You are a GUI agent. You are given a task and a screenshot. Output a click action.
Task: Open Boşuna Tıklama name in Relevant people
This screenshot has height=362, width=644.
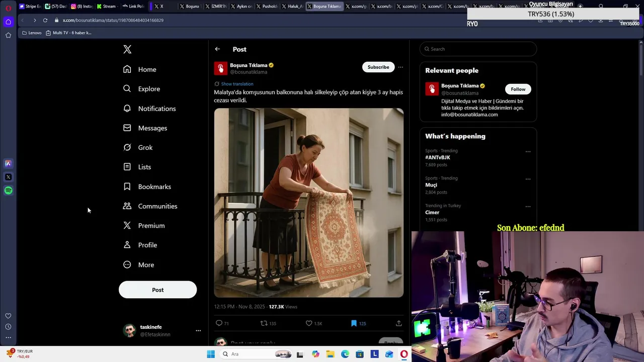(x=460, y=86)
